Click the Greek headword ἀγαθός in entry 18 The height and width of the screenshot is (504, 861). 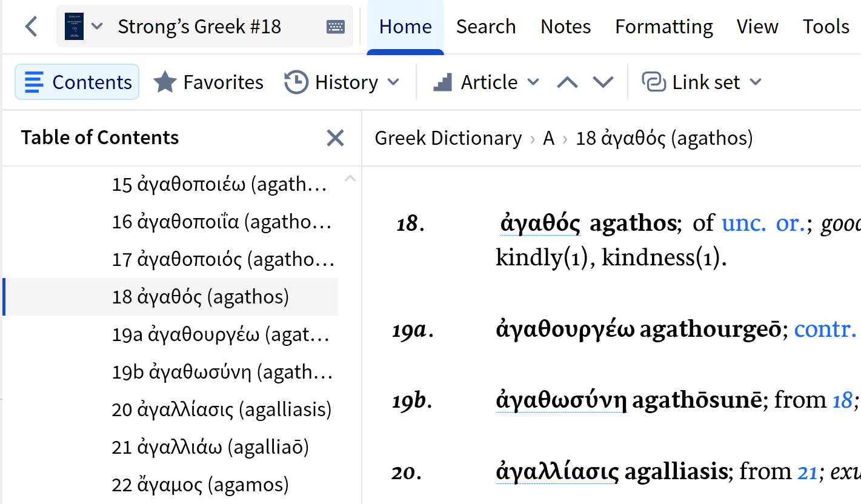pyautogui.click(x=540, y=223)
